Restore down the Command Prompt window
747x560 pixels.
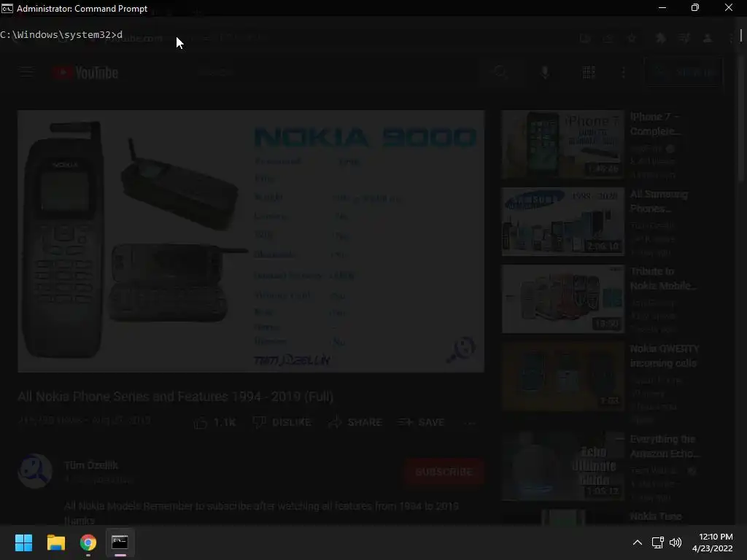pos(695,8)
